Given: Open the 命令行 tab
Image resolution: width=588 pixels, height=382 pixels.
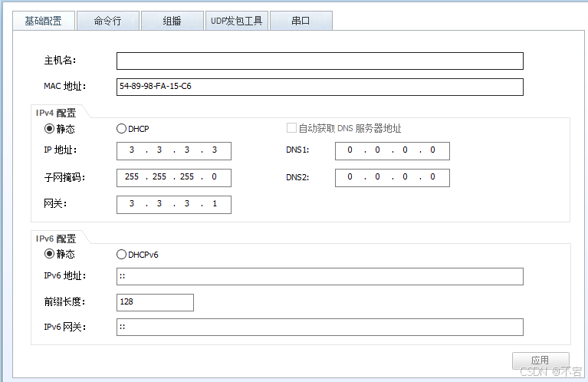Looking at the screenshot, I should point(108,21).
